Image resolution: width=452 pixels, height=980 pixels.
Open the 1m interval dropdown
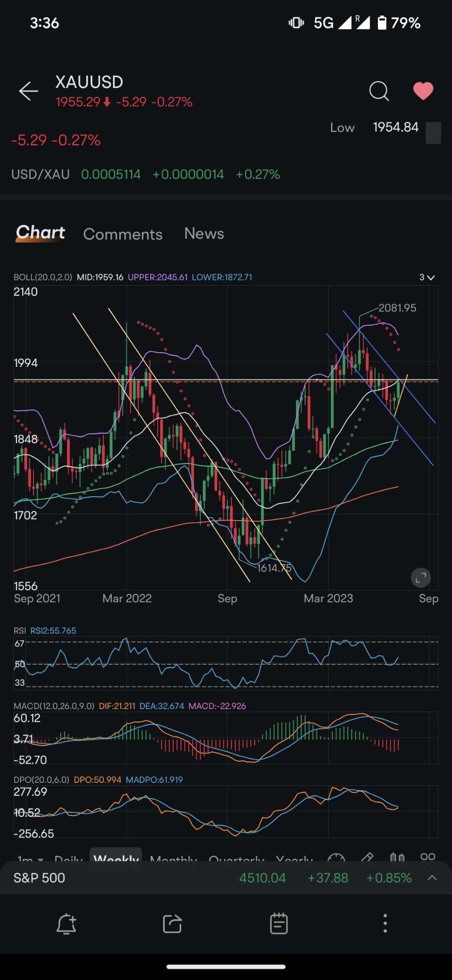30,859
